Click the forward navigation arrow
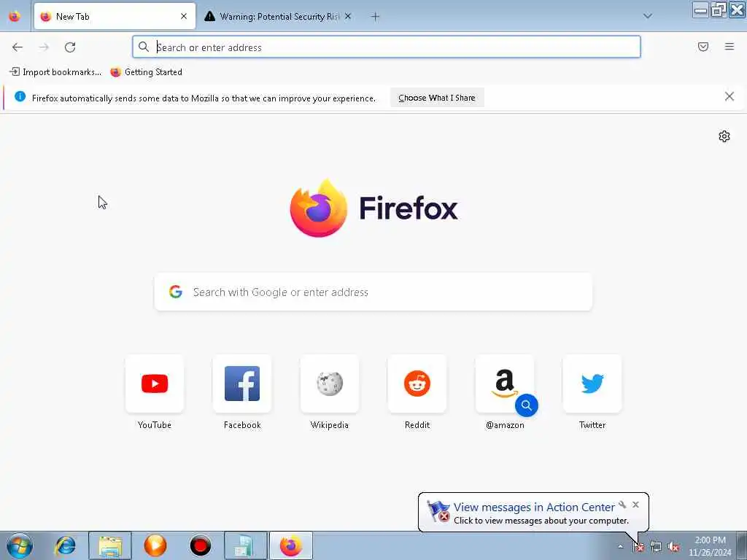 [44, 47]
